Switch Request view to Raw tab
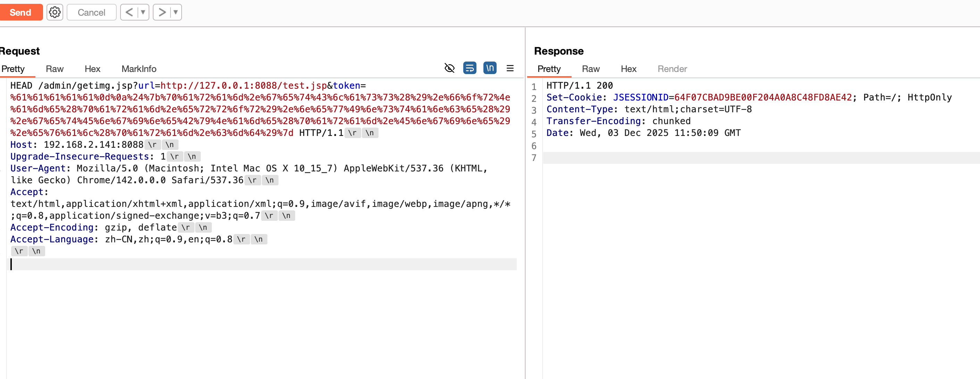 pyautogui.click(x=55, y=69)
